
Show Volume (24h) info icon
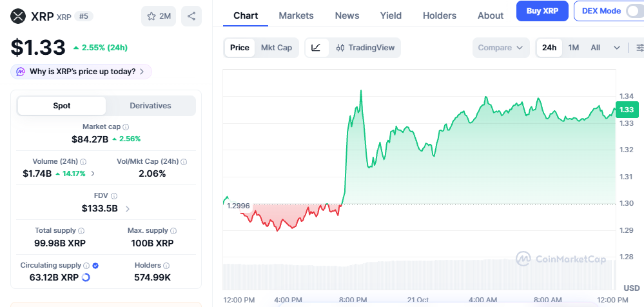pos(83,162)
